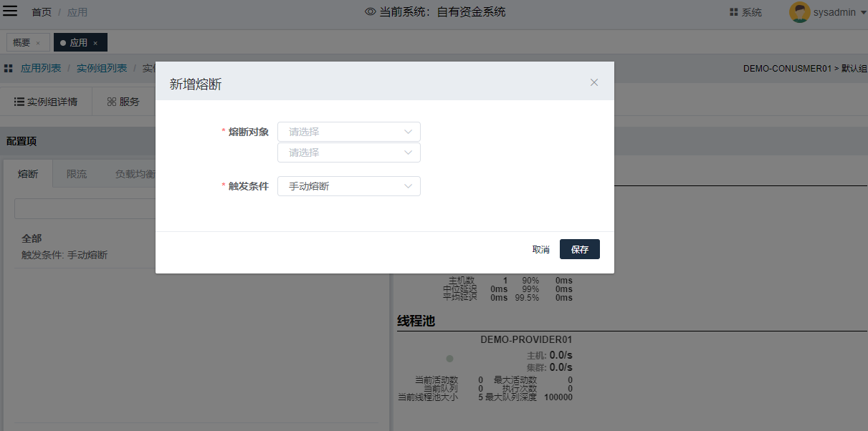Go to 首页 in the breadcrumb
Image resolution: width=868 pixels, height=431 pixels.
42,12
